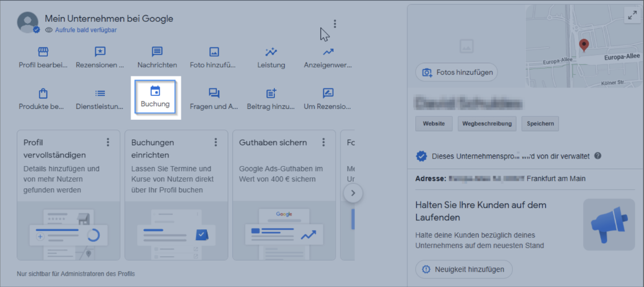Open Fragen und Antworten chat icon
The image size is (644, 287).
tap(214, 93)
